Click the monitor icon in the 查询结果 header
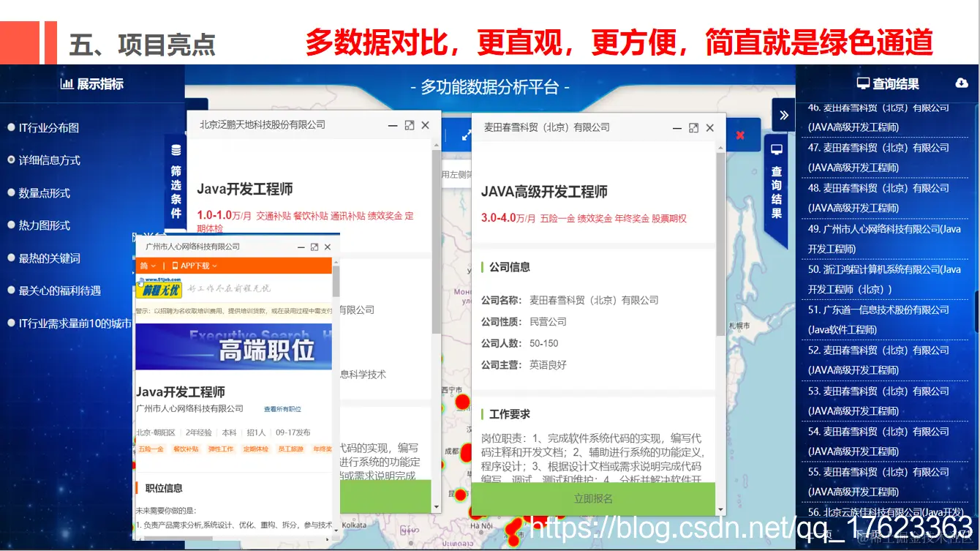The height and width of the screenshot is (551, 980). click(x=863, y=82)
